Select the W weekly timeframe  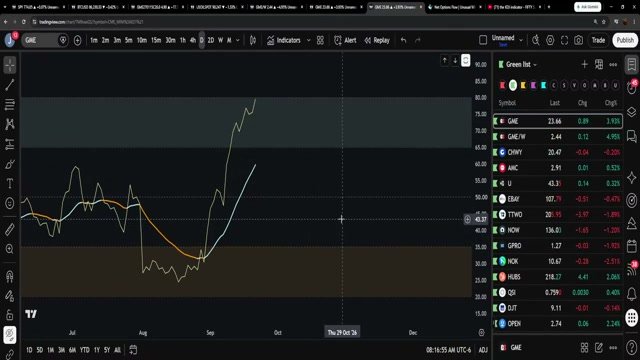(220, 40)
